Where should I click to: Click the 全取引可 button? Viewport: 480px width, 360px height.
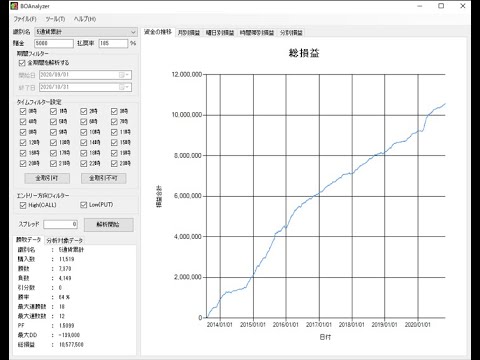47,178
